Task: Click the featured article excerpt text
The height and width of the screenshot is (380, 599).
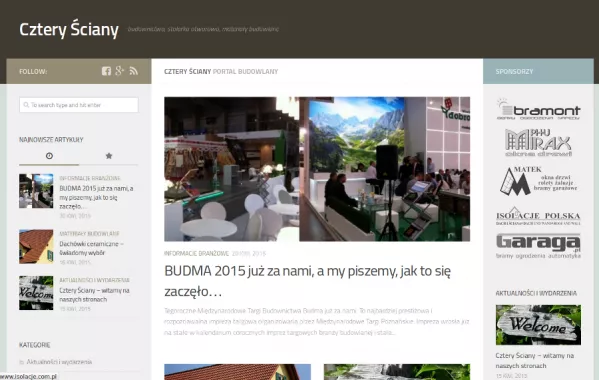Action: (x=317, y=322)
